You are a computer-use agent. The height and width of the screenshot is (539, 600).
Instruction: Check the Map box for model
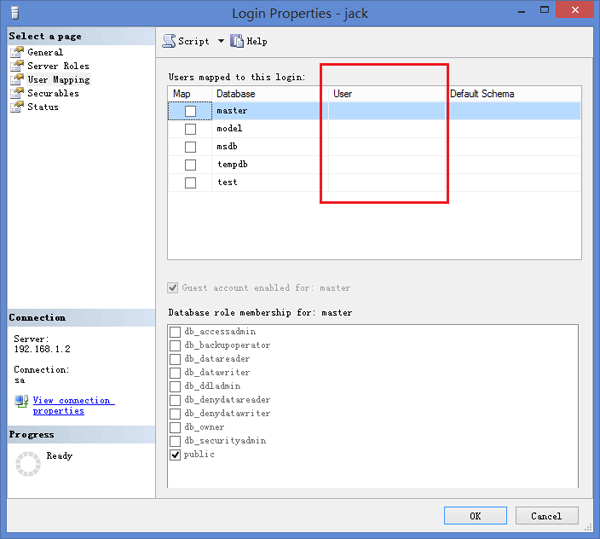[190, 129]
